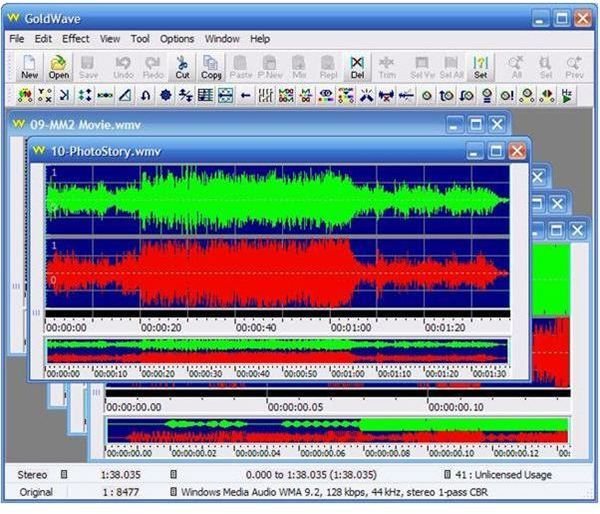Screen dimensions: 600x514
Task: Click the blue box with arrows icon
Action: [225, 95]
